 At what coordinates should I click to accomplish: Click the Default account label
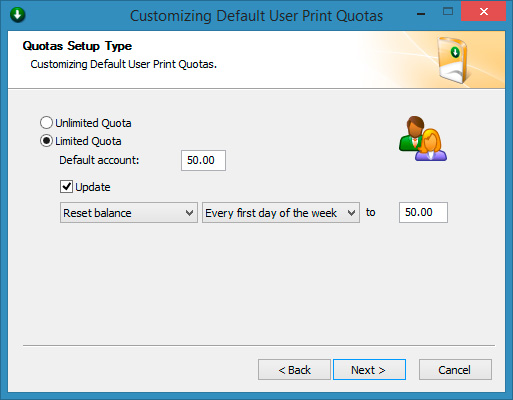pos(99,160)
